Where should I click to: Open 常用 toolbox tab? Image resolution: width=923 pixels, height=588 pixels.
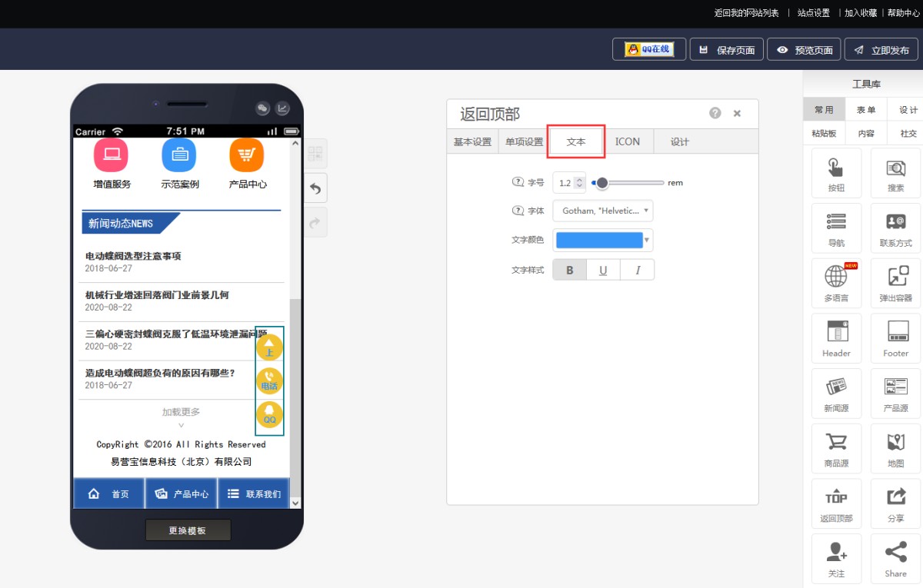click(x=824, y=110)
